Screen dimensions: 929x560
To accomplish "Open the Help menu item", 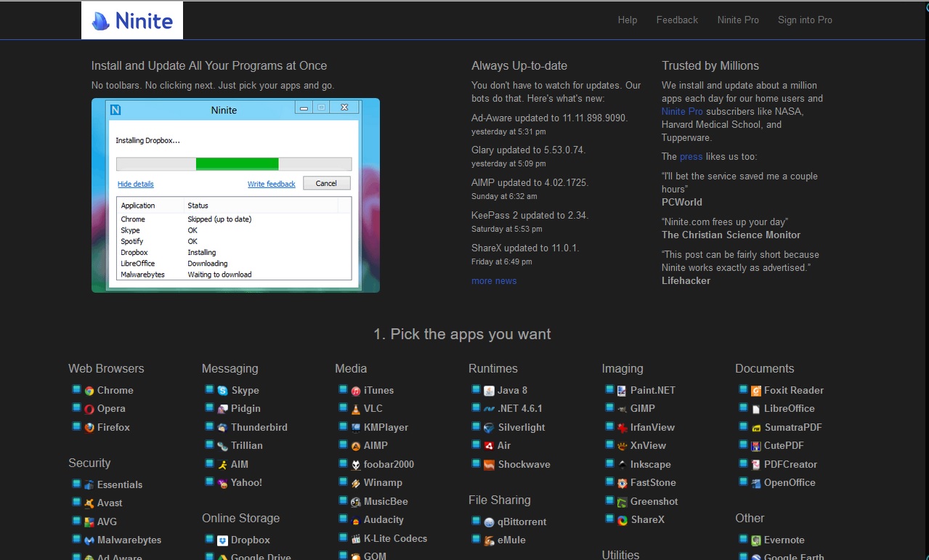I will [x=627, y=20].
